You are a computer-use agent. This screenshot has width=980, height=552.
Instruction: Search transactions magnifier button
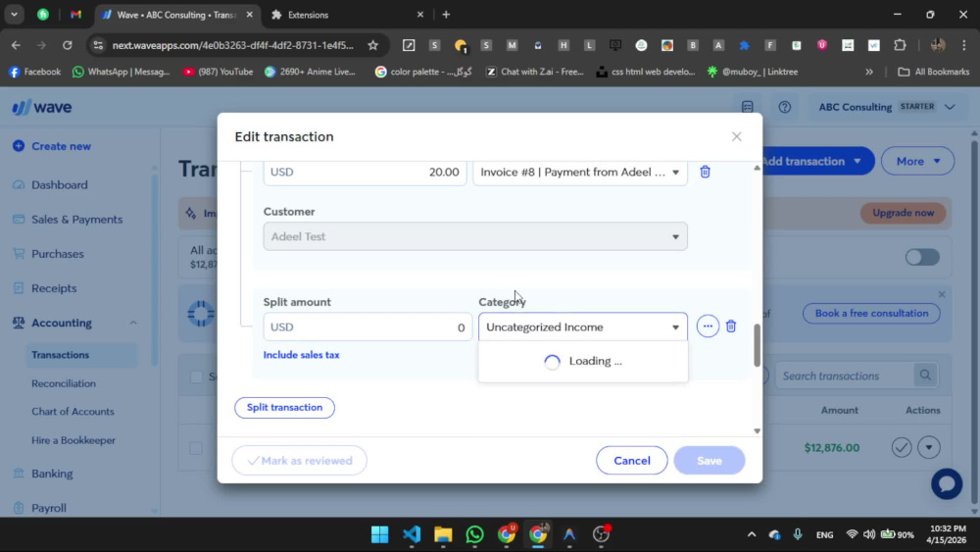[925, 376]
